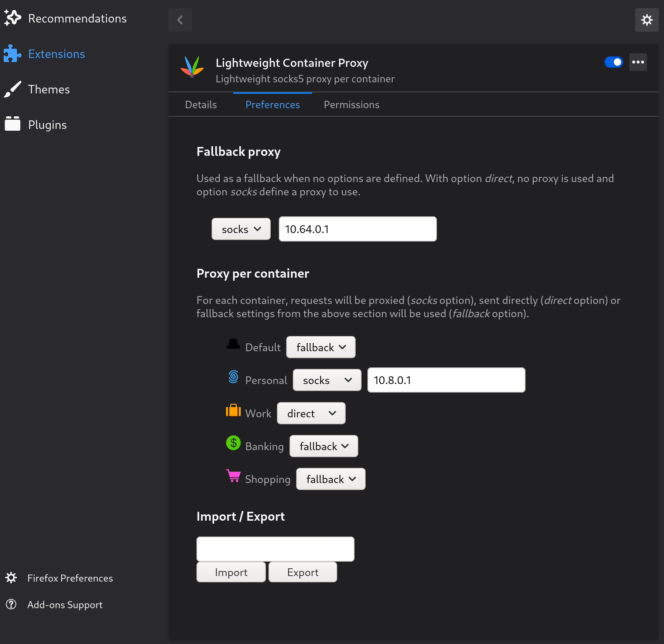Click the Banking container dollar icon
Screen dimensions: 664x644
tap(233, 442)
